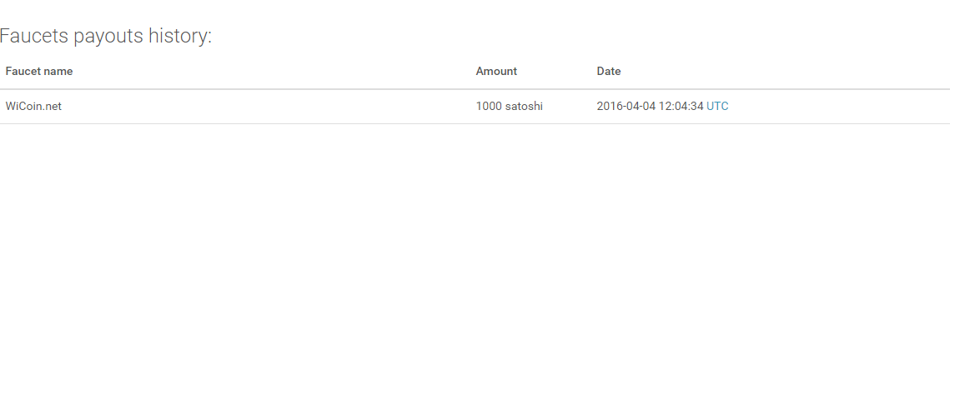Click the word 'Faucets' in the heading
The width and height of the screenshot is (980, 400).
click(x=33, y=36)
